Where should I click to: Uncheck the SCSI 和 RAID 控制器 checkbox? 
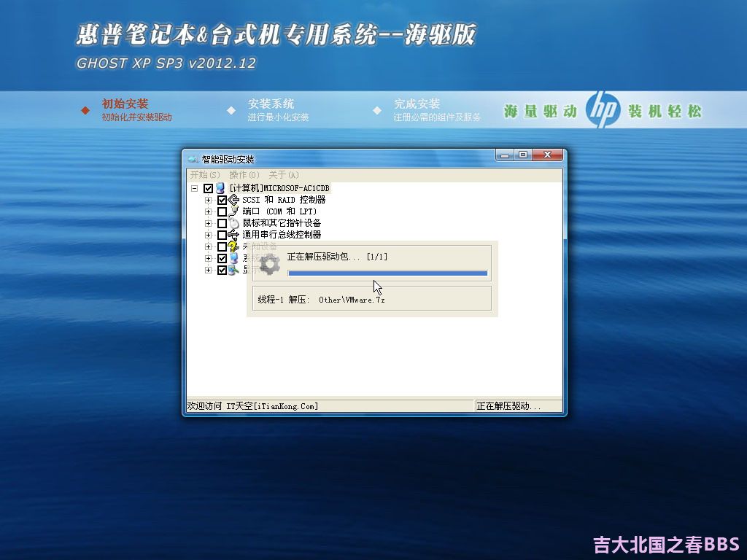[222, 200]
